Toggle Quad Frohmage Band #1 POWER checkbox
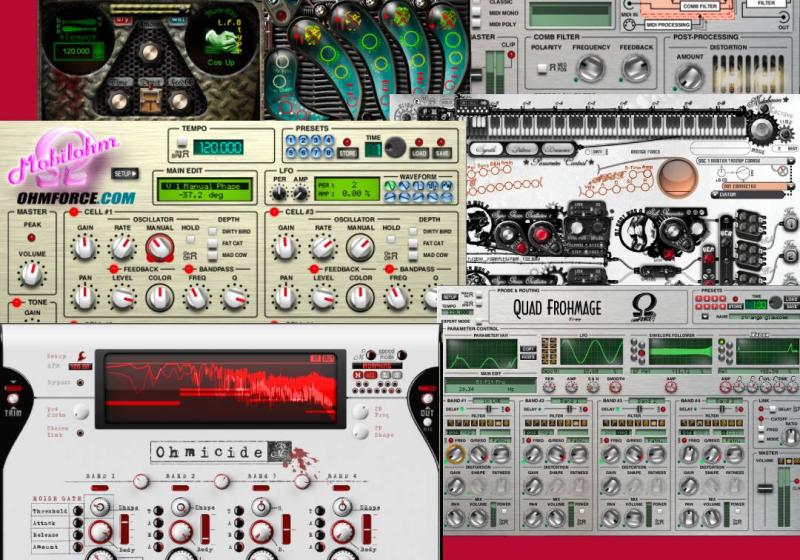The image size is (800, 560). point(503,512)
